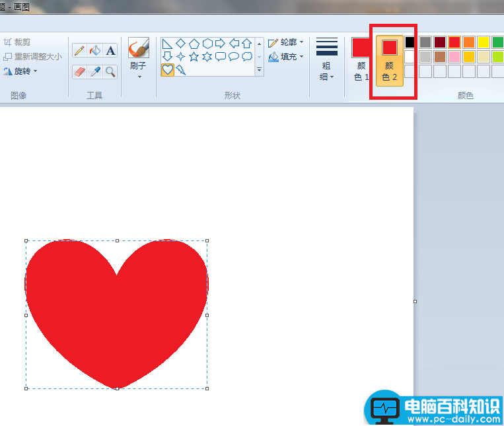Select the Text tool
This screenshot has width=504, height=426.
coord(110,51)
